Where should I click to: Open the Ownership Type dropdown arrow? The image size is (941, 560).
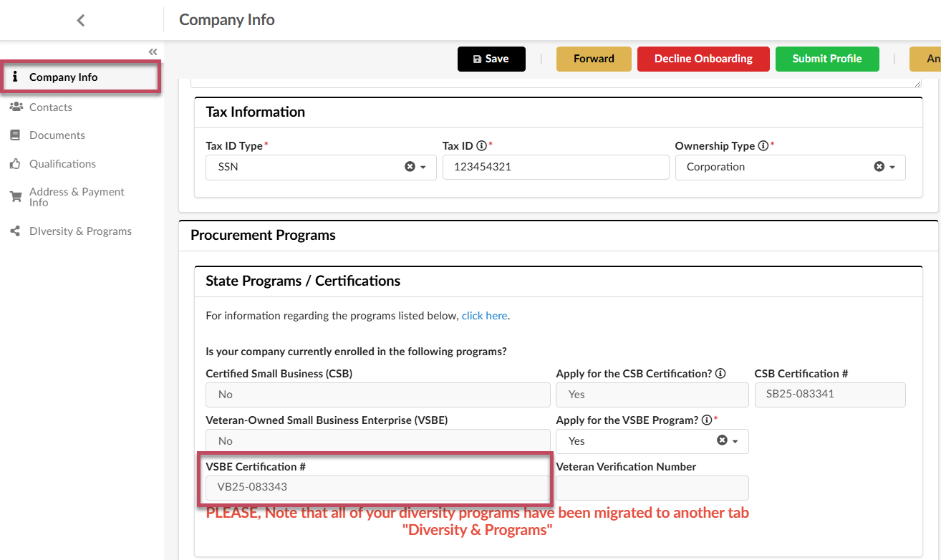tap(892, 167)
